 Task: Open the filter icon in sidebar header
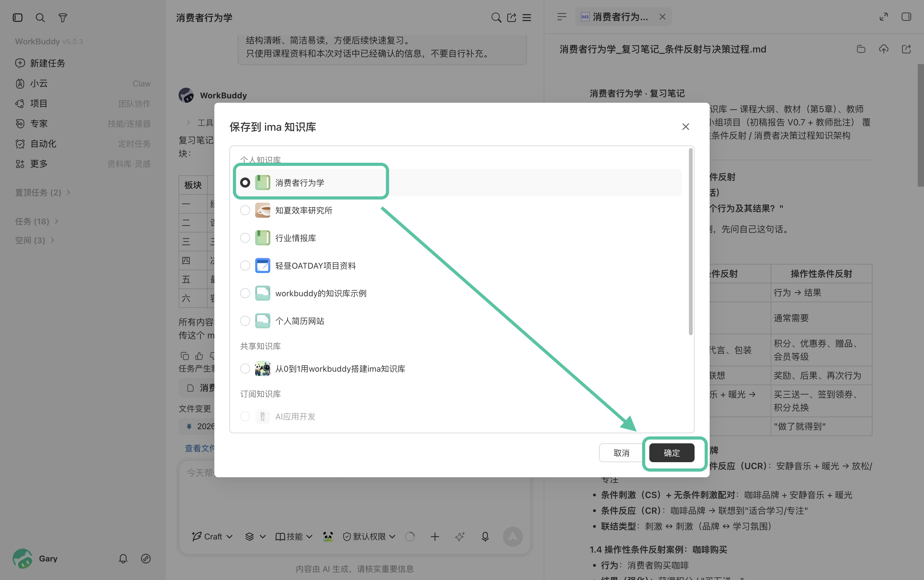coord(63,18)
